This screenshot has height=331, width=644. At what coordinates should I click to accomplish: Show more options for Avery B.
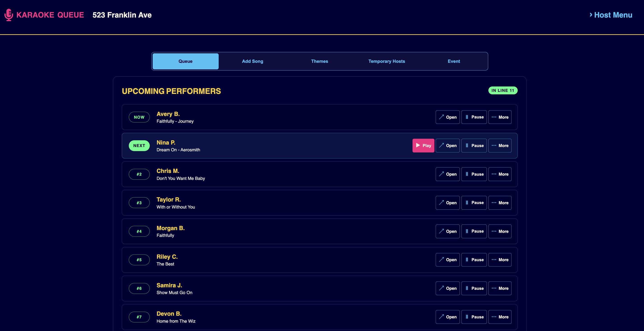(x=500, y=117)
